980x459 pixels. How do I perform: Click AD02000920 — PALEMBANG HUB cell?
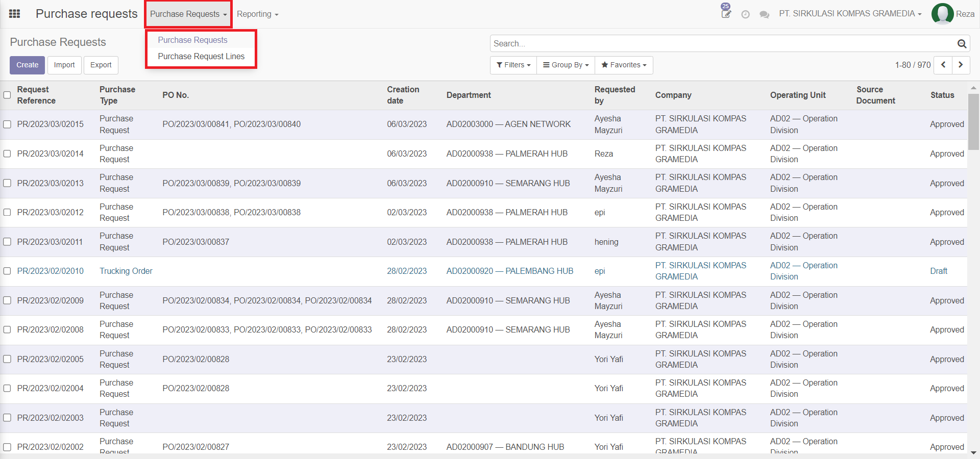(x=510, y=271)
